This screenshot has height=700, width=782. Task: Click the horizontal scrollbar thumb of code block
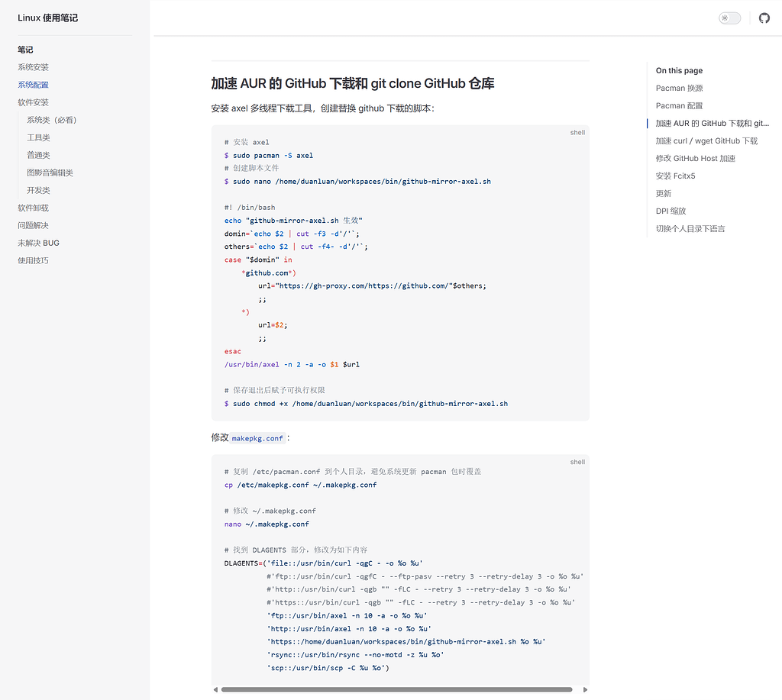pyautogui.click(x=396, y=689)
